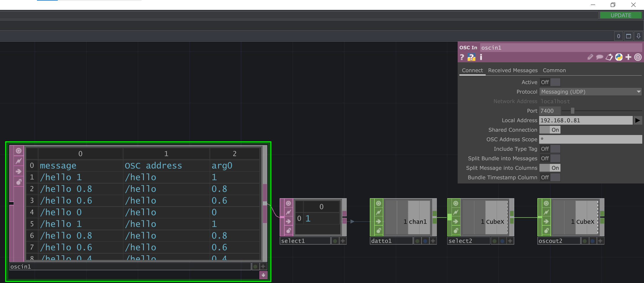Toggle the Active parameter switch
This screenshot has height=283, width=644.
[550, 82]
